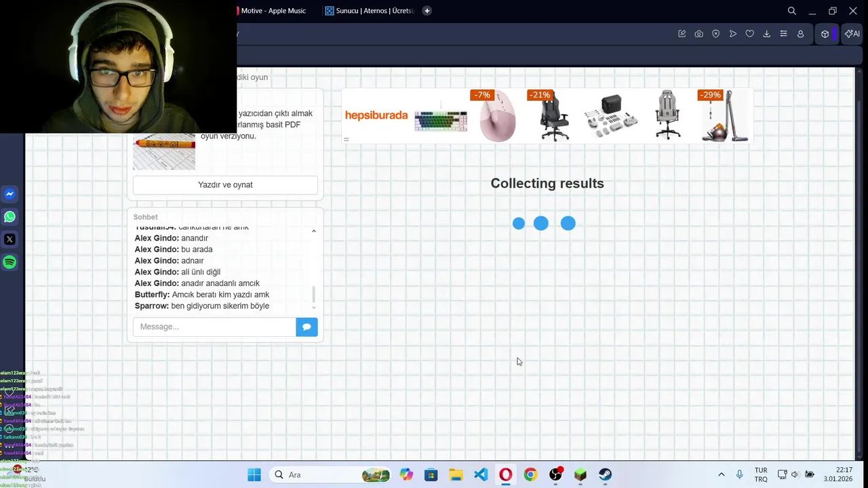Image resolution: width=868 pixels, height=488 pixels.
Task: Open WhatsApp in Opera sidebar
Action: tap(9, 217)
